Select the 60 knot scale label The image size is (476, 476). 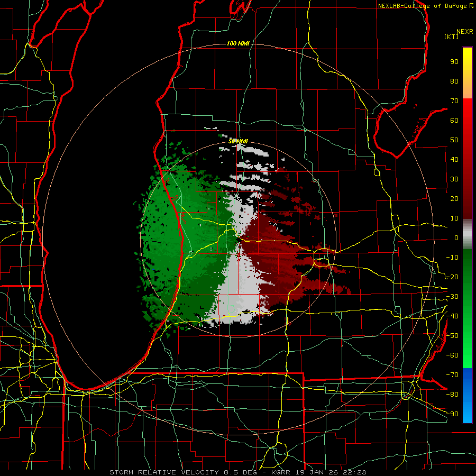click(454, 121)
